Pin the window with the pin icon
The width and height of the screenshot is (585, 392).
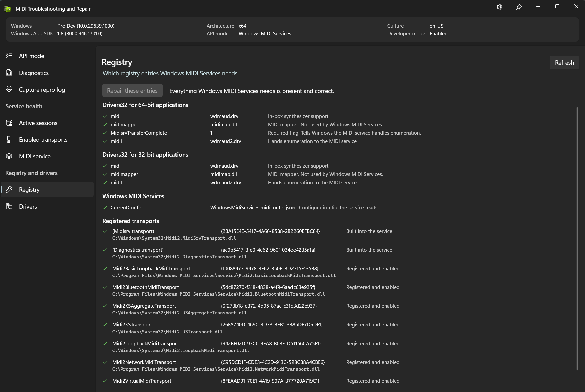(519, 7)
